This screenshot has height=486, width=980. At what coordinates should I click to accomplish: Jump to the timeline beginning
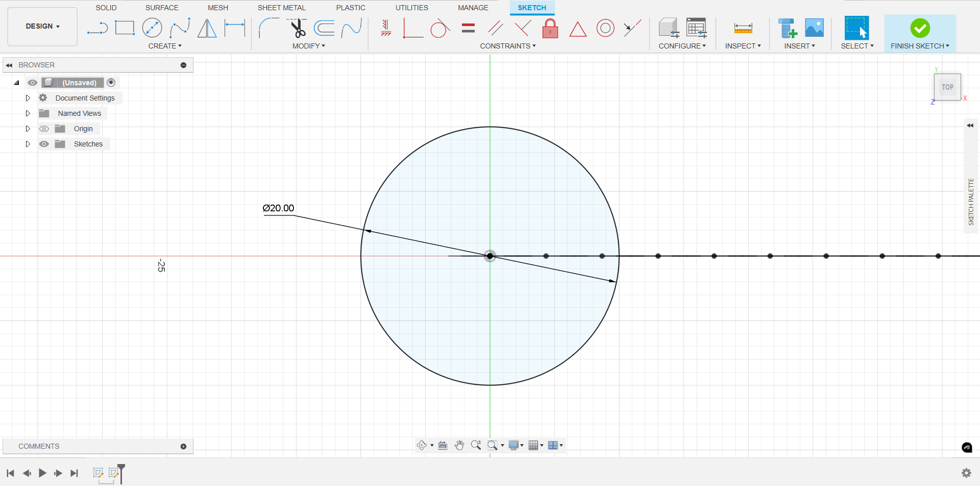coord(10,473)
